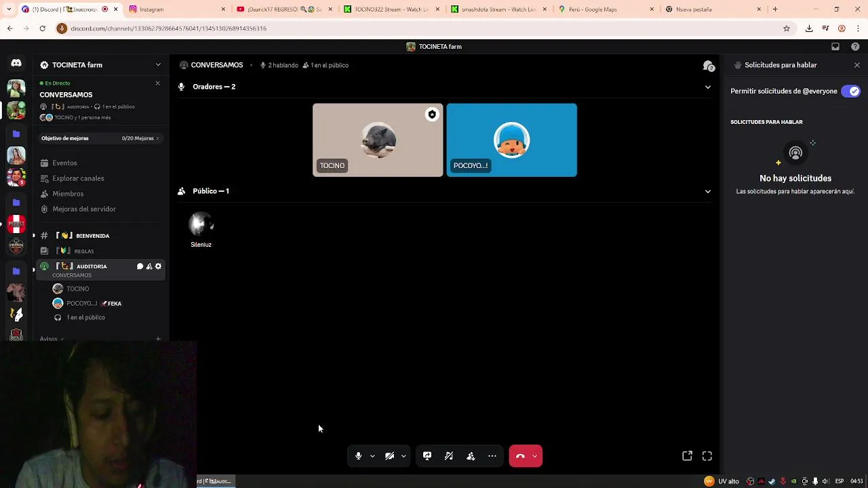The width and height of the screenshot is (868, 488).
Task: Pop out the stage window
Action: pyautogui.click(x=687, y=456)
